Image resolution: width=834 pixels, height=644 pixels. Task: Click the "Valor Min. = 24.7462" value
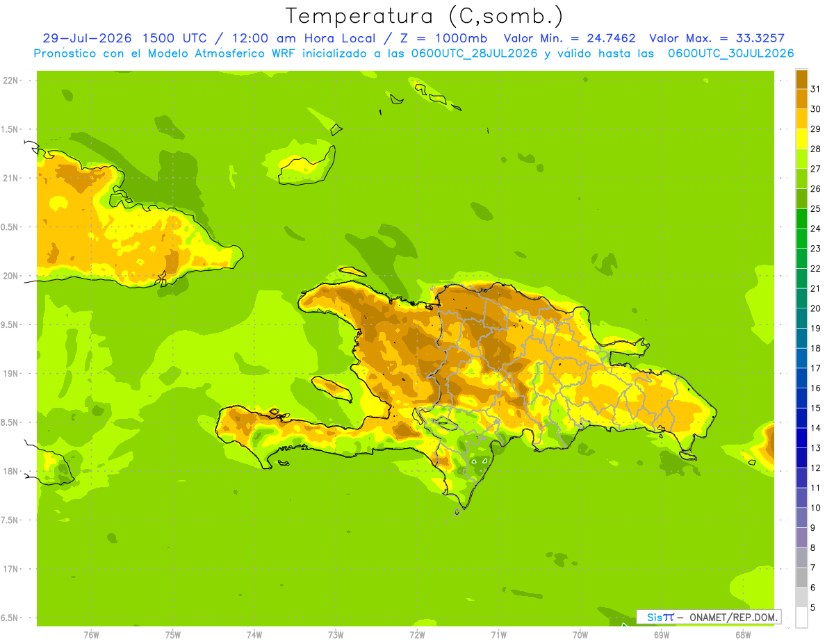click(569, 38)
